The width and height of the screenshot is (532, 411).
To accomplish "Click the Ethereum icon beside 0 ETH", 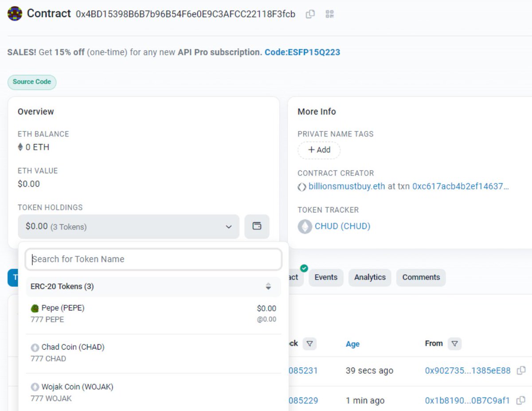I will (x=20, y=147).
